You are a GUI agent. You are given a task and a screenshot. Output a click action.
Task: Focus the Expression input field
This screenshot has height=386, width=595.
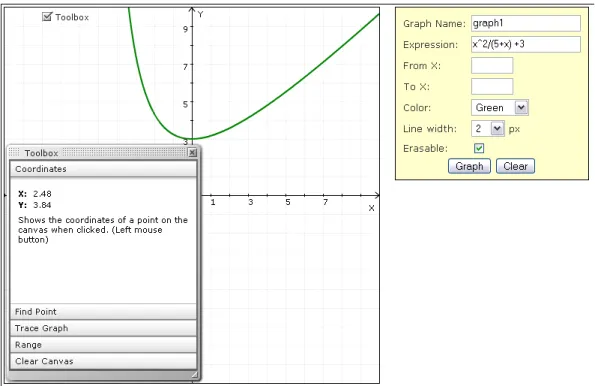point(526,44)
